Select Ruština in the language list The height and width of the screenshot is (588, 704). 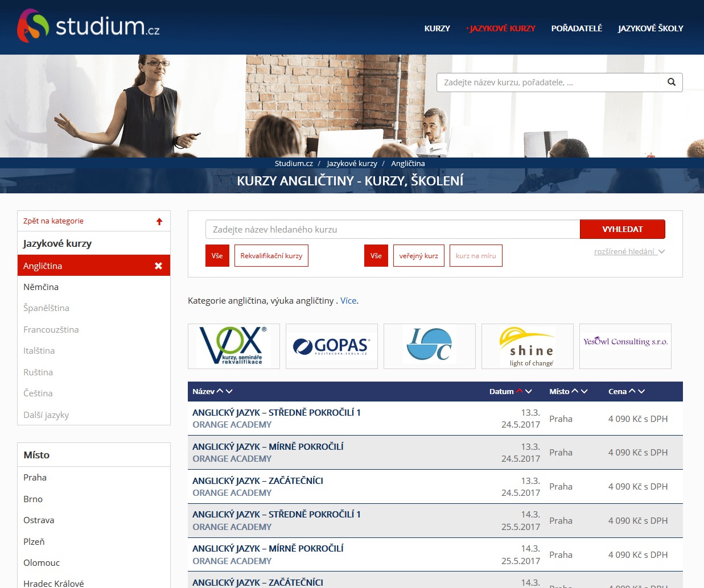pyautogui.click(x=94, y=372)
